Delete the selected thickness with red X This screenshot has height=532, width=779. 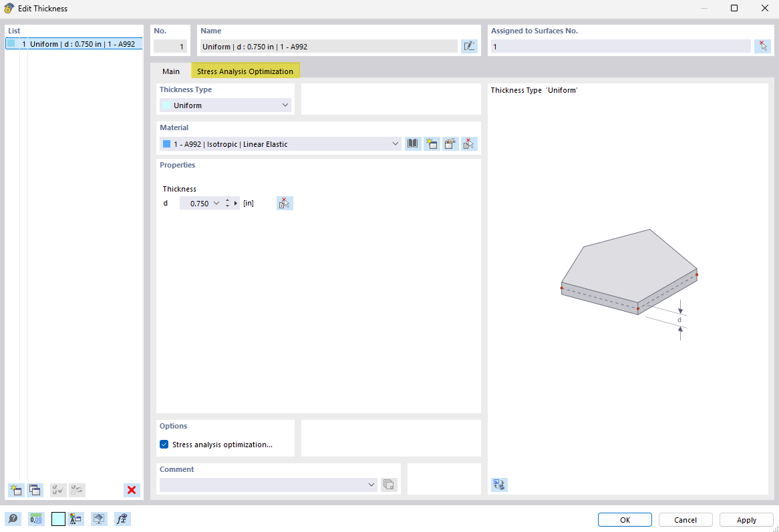click(132, 491)
